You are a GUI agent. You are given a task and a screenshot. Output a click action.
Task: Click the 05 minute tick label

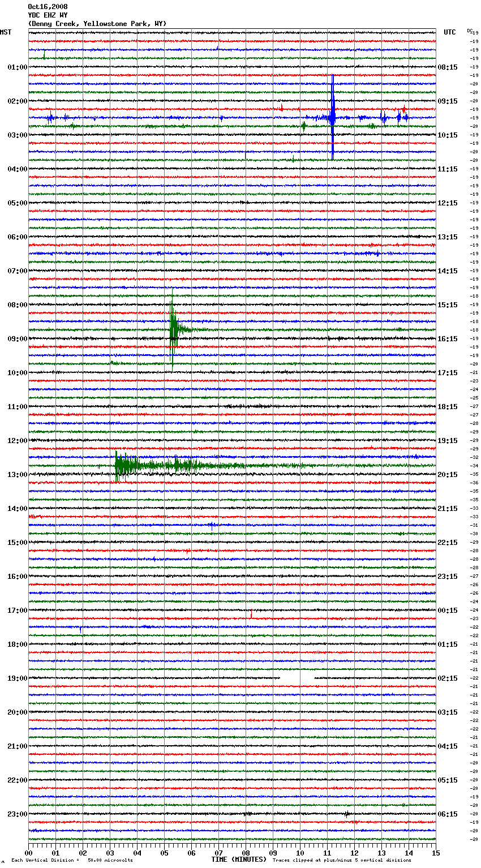coord(164,853)
